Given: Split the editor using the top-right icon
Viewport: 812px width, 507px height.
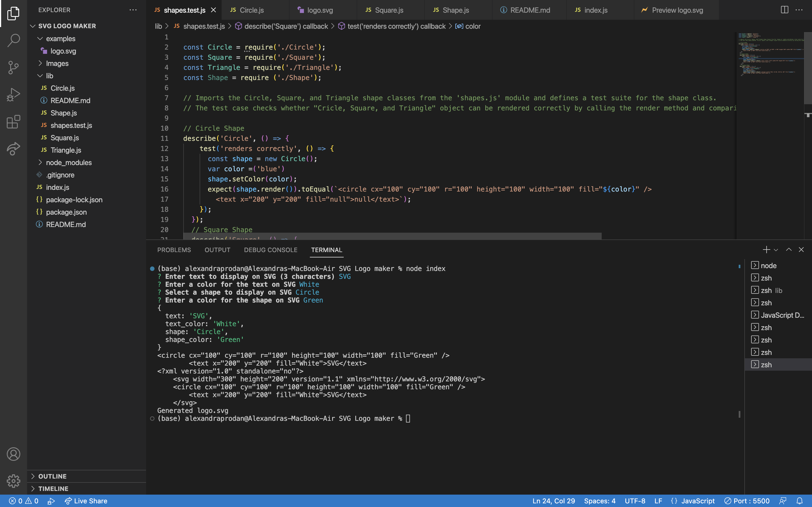Looking at the screenshot, I should coord(784,10).
